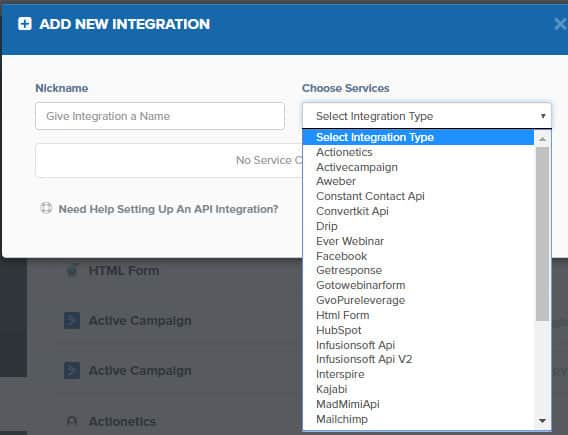The height and width of the screenshot is (435, 568).
Task: Close the Add New Integration dialog
Action: click(x=560, y=24)
